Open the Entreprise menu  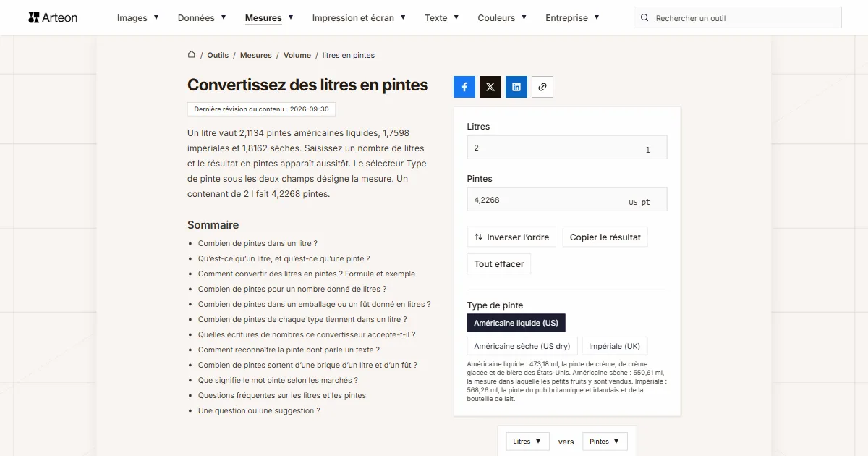572,18
